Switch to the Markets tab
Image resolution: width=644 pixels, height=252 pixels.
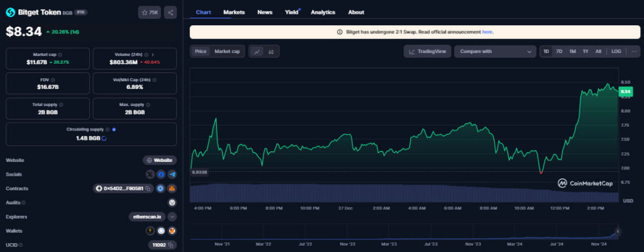234,13
